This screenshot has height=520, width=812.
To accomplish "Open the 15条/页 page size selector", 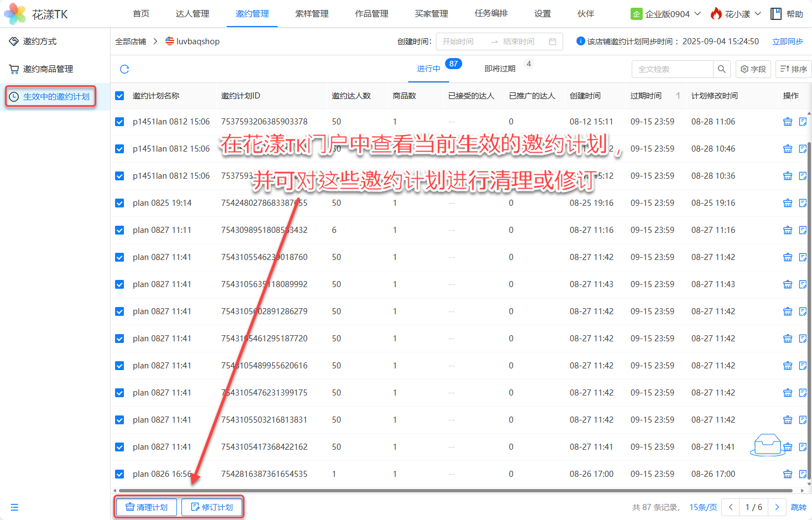I will (702, 507).
